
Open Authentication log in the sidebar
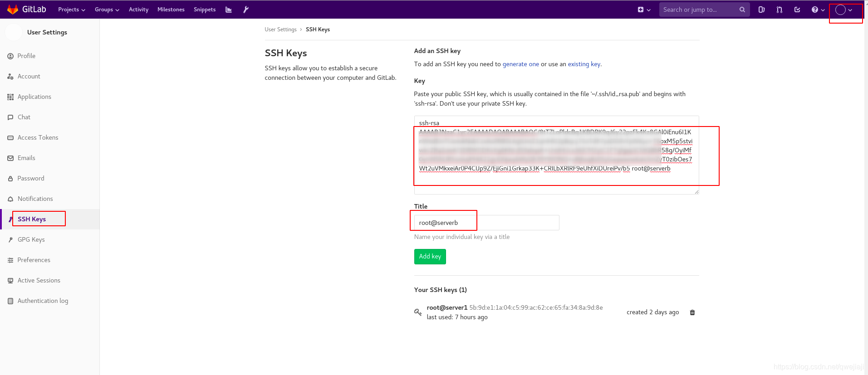click(43, 301)
